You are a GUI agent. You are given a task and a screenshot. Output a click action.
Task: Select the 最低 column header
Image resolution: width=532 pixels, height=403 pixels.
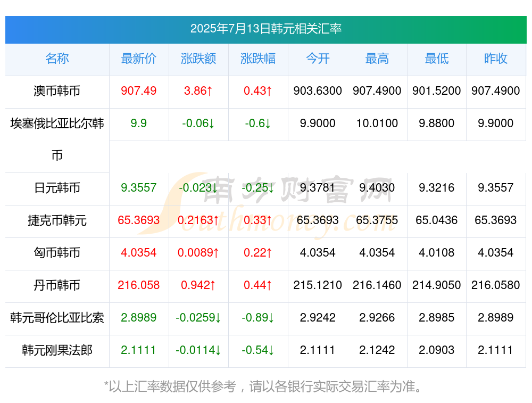coord(437,59)
